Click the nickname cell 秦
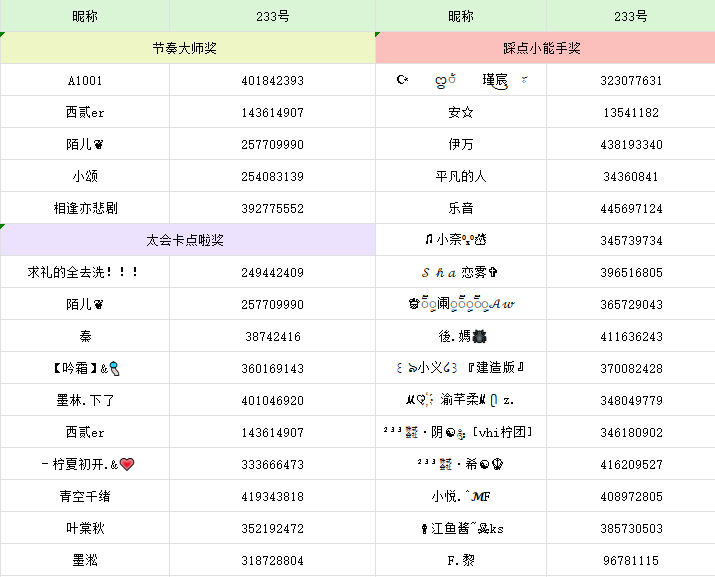Image resolution: width=715 pixels, height=577 pixels. pos(85,336)
